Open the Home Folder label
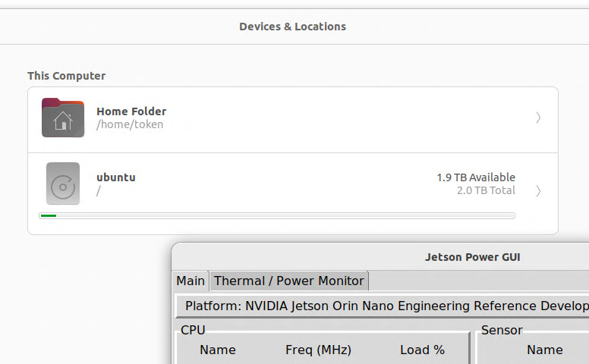 131,111
